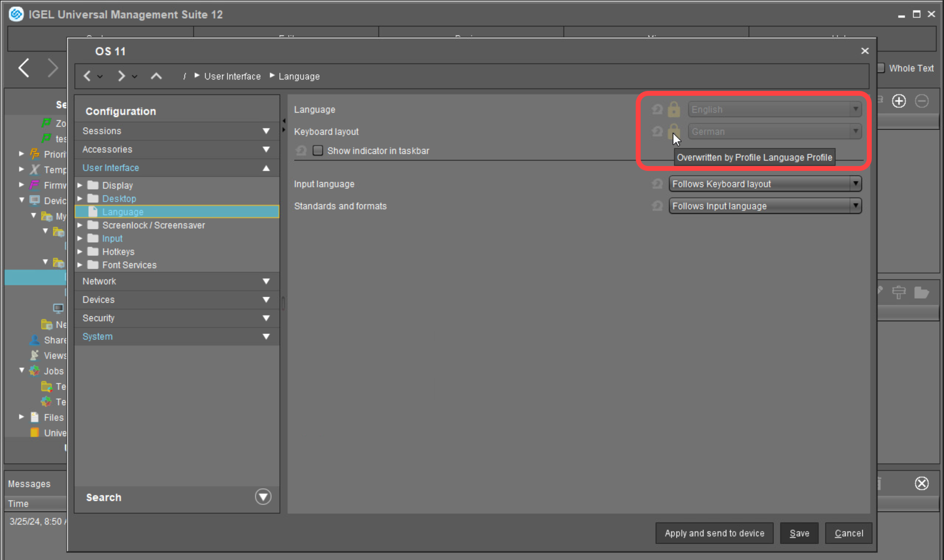Open the Input language dropdown

click(x=765, y=184)
